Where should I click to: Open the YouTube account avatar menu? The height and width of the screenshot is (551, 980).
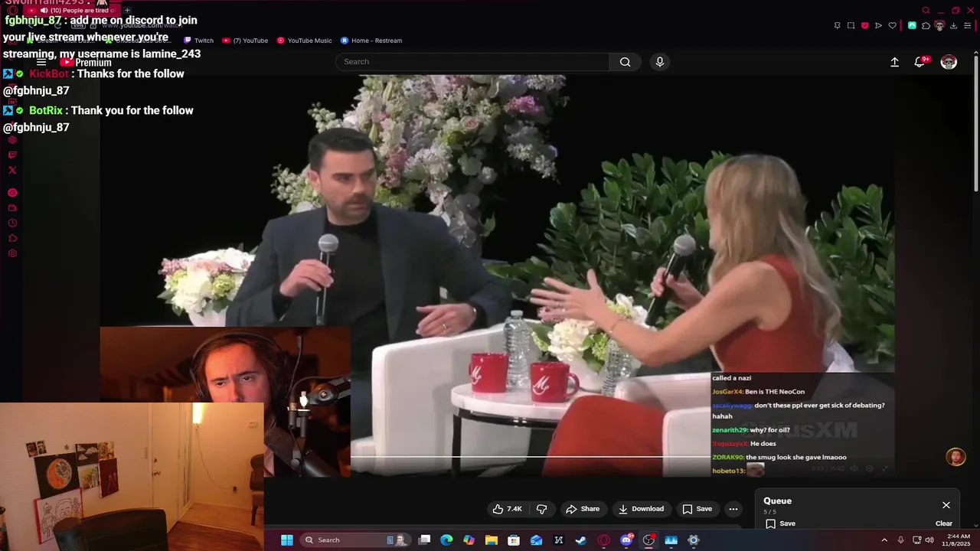949,62
